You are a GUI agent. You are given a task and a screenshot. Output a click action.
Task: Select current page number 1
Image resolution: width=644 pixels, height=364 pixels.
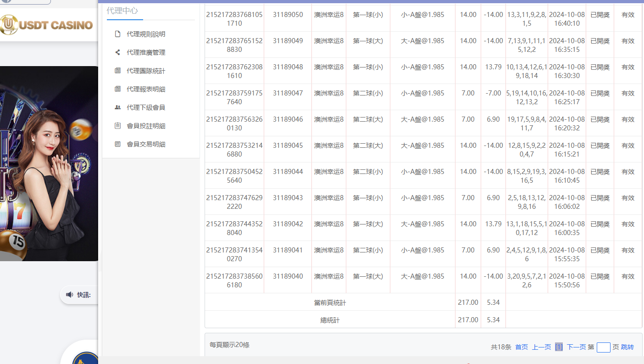pos(559,347)
